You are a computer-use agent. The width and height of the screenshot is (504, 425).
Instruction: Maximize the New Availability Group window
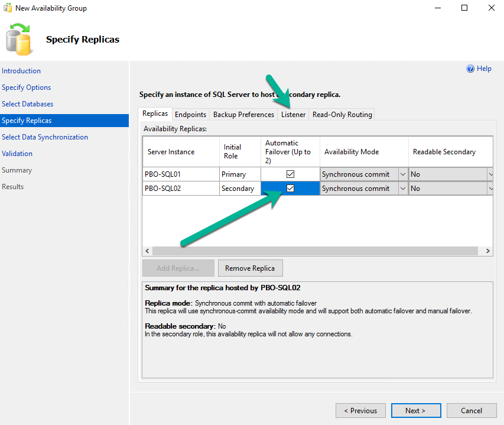pos(464,8)
